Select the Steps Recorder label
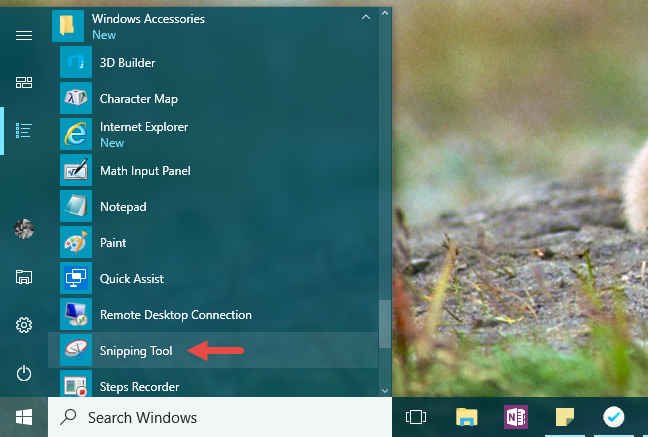The height and width of the screenshot is (437, 648). (139, 387)
